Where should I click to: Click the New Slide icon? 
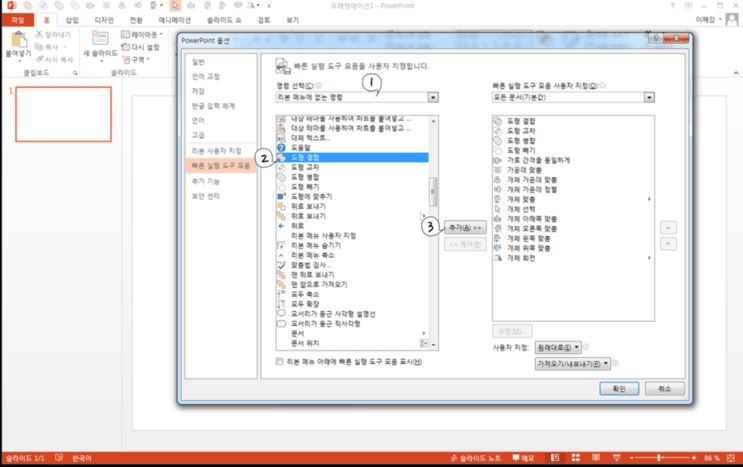[x=100, y=38]
